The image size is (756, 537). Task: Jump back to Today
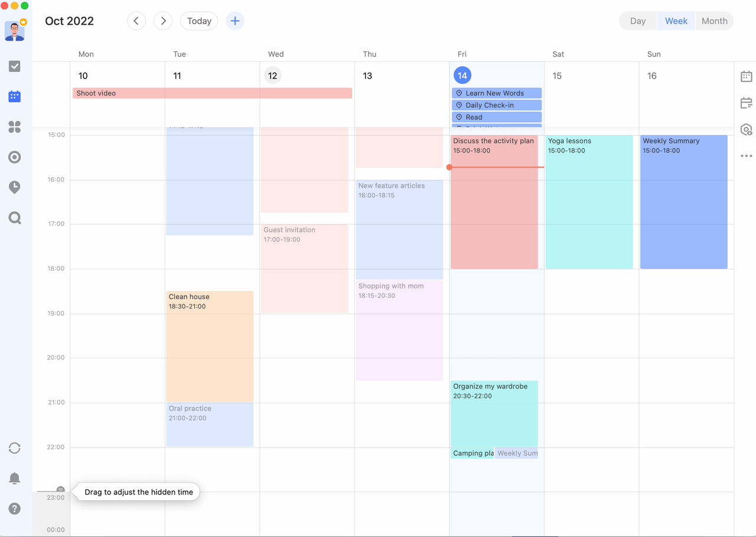click(199, 21)
